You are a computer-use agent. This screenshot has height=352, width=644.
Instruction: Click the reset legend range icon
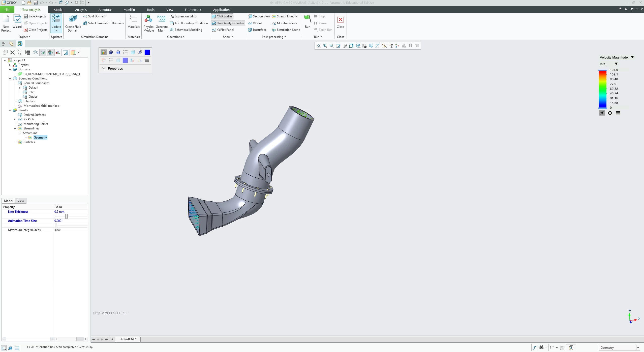coord(610,113)
